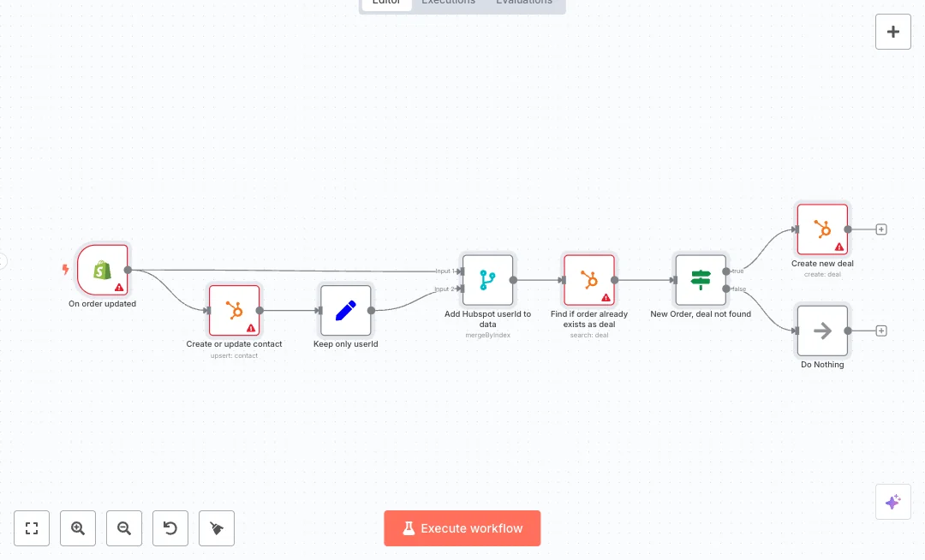Select "Find if order already exists" HubSpot node

(x=589, y=279)
